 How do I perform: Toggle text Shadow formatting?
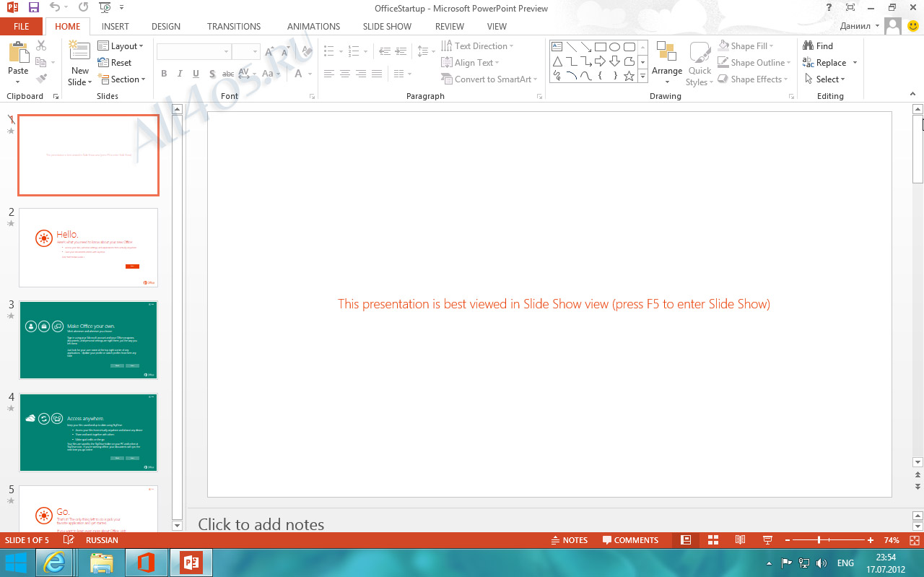coord(212,74)
